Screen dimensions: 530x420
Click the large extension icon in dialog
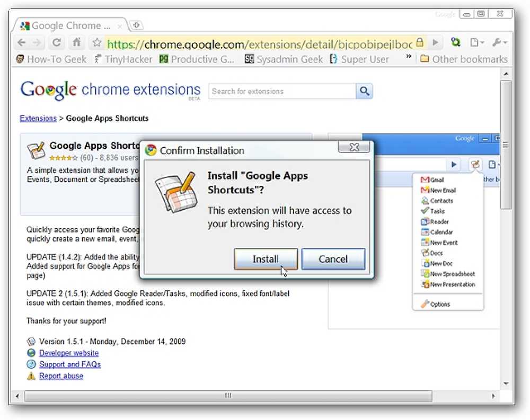coord(176,192)
